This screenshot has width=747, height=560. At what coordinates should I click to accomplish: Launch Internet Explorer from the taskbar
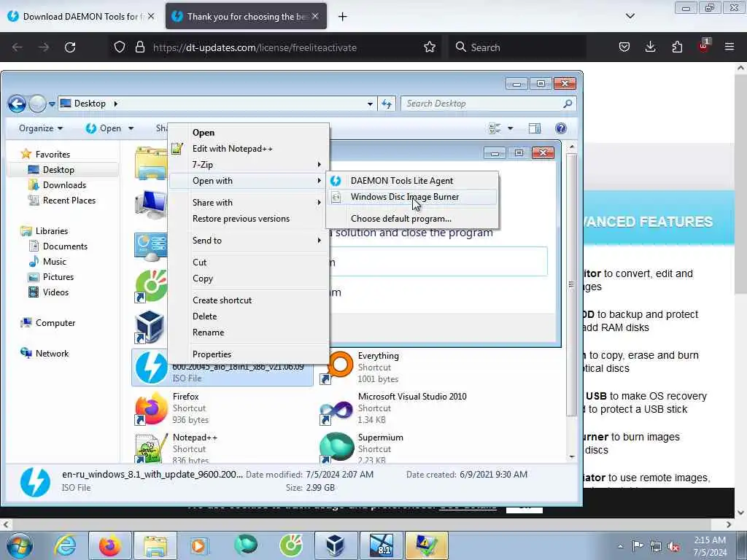[65, 545]
